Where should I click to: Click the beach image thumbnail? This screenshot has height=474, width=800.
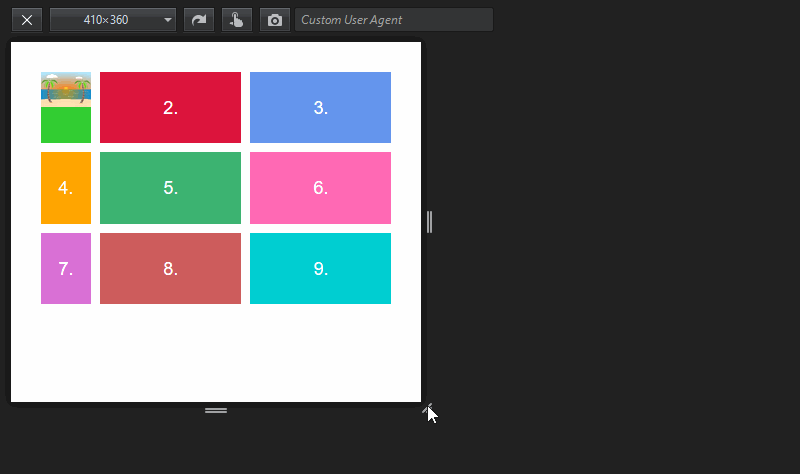pos(66,89)
